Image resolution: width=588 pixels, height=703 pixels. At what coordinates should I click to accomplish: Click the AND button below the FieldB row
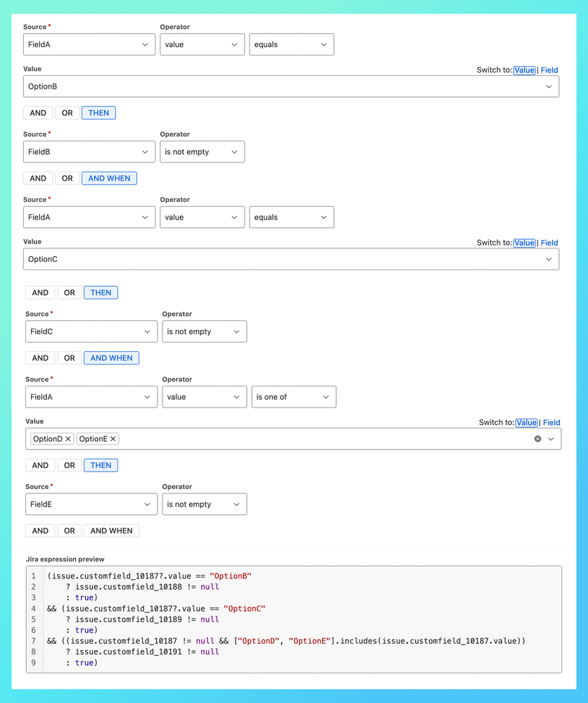click(38, 179)
